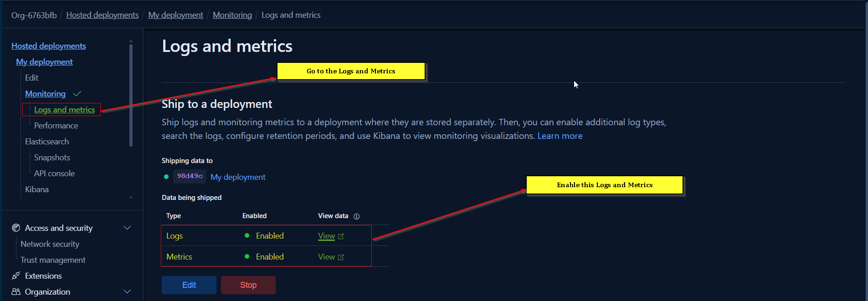Click external link icon beside Logs View
Viewport: 868px width, 301px height.
pyautogui.click(x=341, y=236)
